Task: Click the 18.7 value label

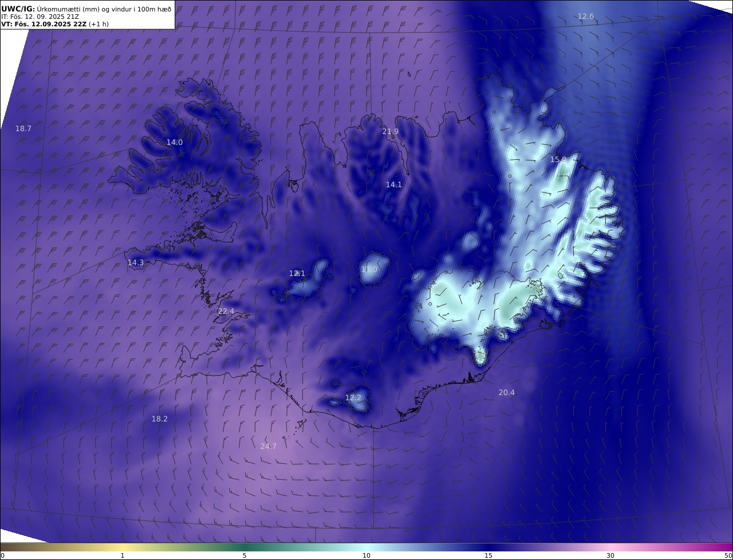Action: tap(23, 129)
